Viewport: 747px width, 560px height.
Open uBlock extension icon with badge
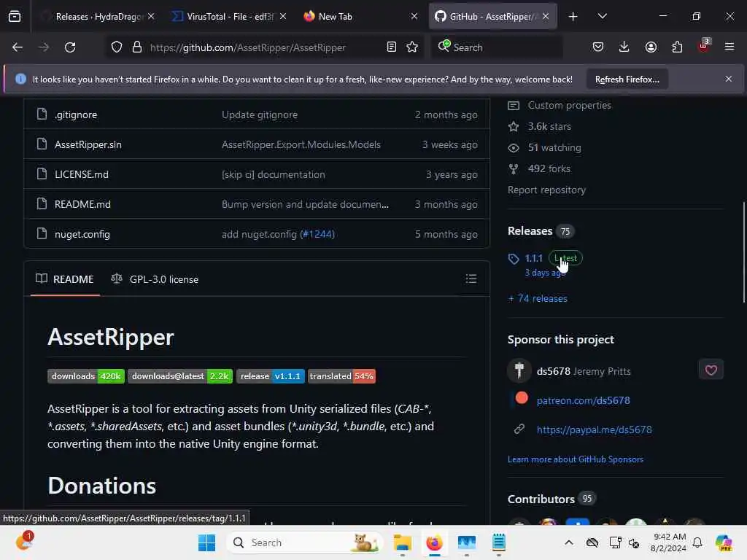704,46
